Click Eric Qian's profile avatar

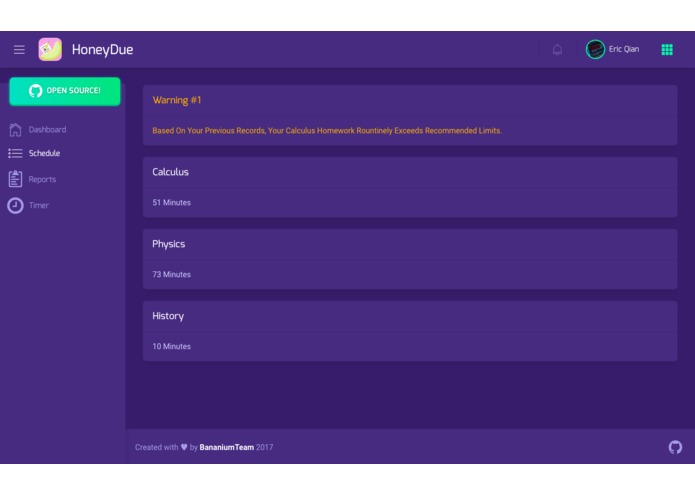(x=595, y=49)
